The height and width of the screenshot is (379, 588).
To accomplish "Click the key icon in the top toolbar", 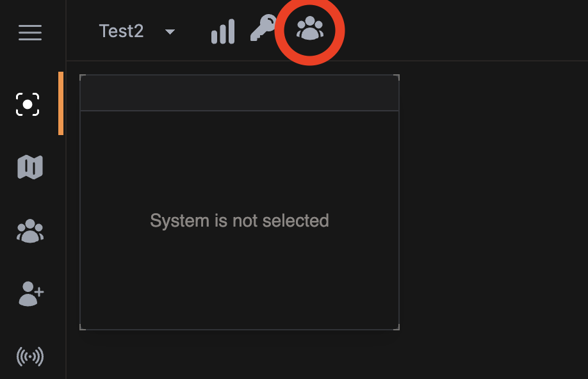I will point(265,30).
